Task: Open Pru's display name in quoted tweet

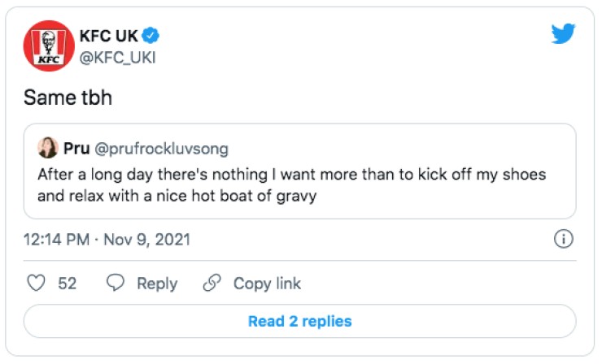Action: pyautogui.click(x=76, y=149)
